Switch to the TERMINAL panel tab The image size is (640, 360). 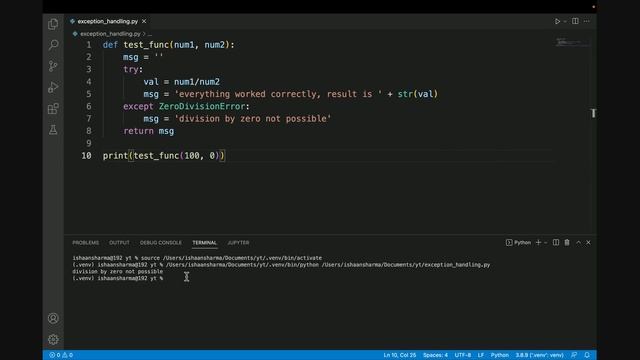[x=204, y=242]
